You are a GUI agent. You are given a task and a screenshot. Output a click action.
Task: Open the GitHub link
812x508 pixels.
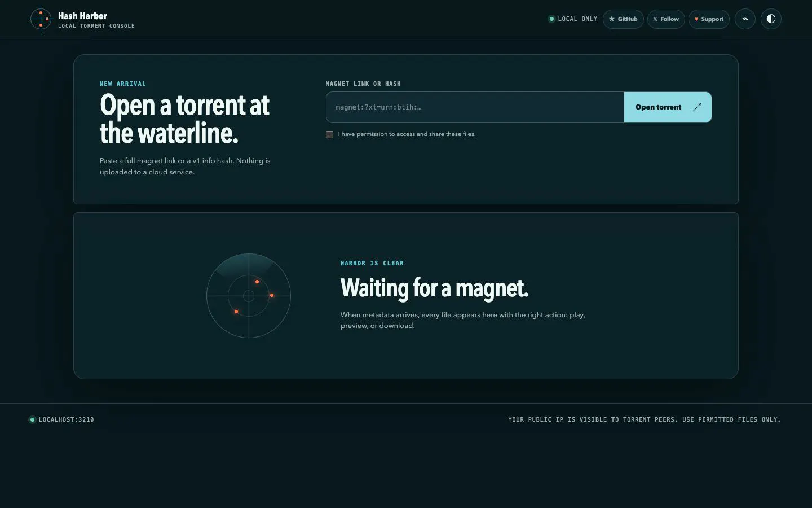pyautogui.click(x=623, y=19)
